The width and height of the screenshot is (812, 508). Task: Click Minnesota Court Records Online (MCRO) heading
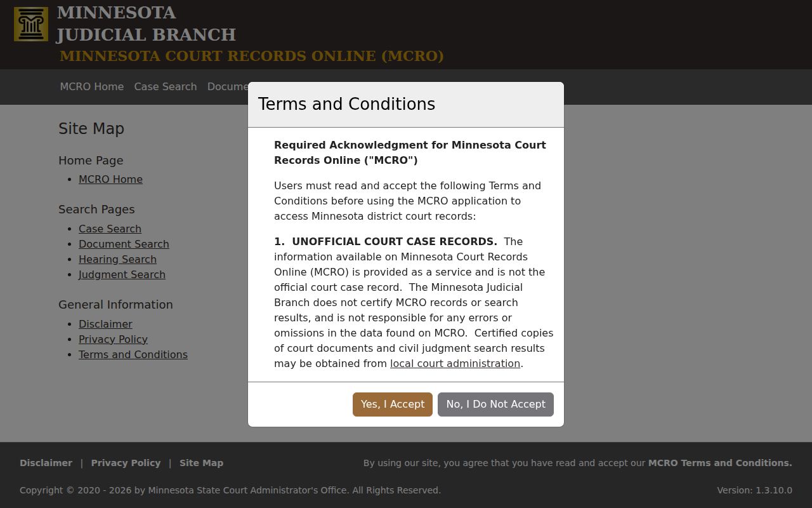[252, 56]
